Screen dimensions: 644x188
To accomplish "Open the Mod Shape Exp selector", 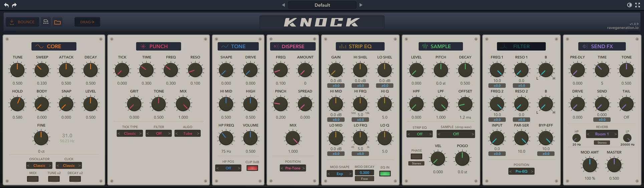I will pos(340,174).
